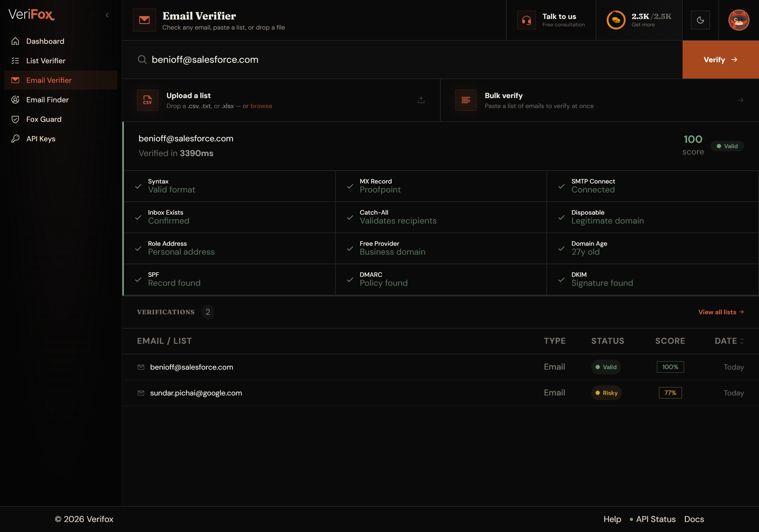Click the credits coin icon
This screenshot has width=759, height=532.
pos(616,20)
